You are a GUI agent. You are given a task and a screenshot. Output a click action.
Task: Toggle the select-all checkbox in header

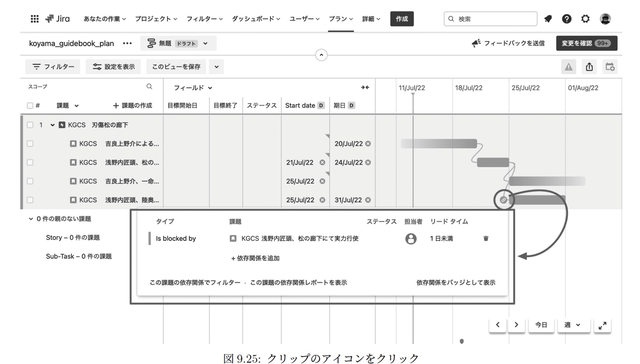point(30,105)
